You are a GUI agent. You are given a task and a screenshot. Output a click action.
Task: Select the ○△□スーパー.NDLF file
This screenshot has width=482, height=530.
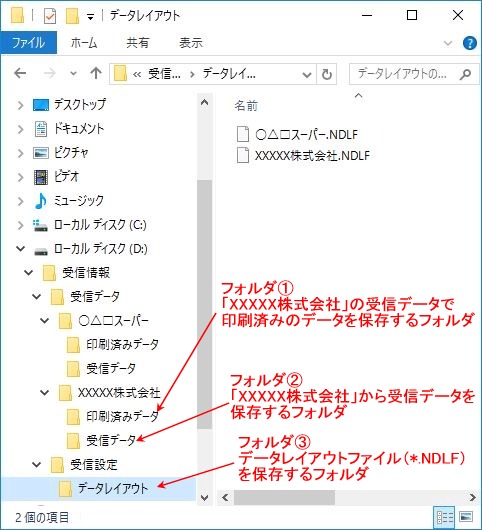pos(297,134)
